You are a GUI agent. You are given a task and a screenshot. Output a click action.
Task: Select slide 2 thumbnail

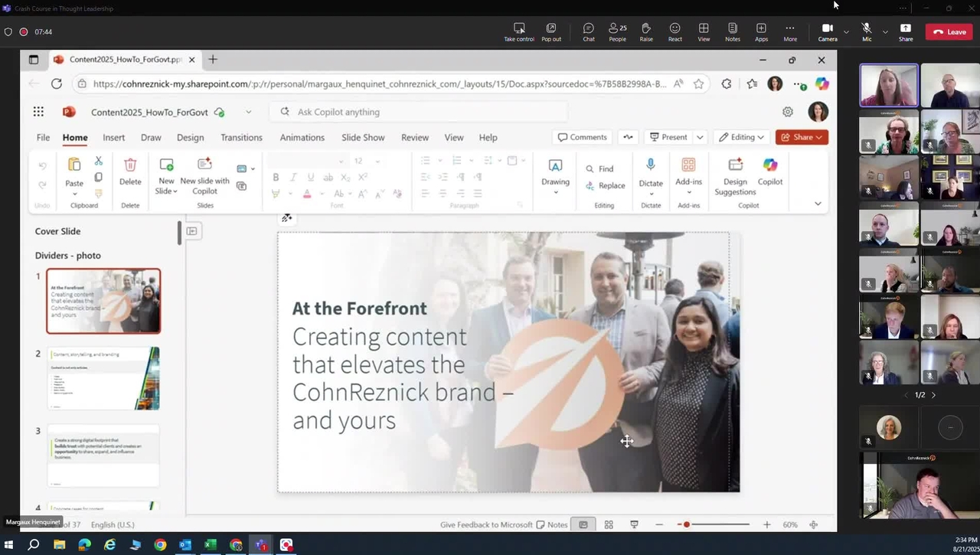103,378
